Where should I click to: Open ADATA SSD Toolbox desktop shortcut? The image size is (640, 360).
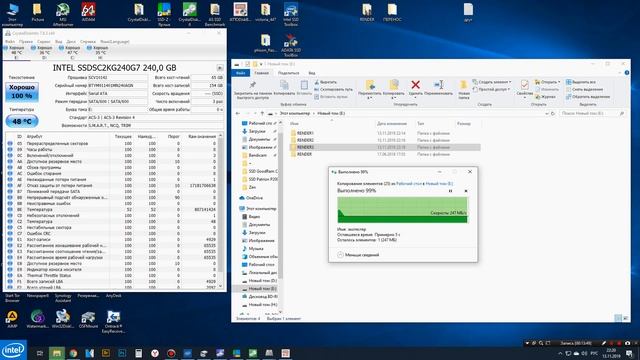(291, 44)
